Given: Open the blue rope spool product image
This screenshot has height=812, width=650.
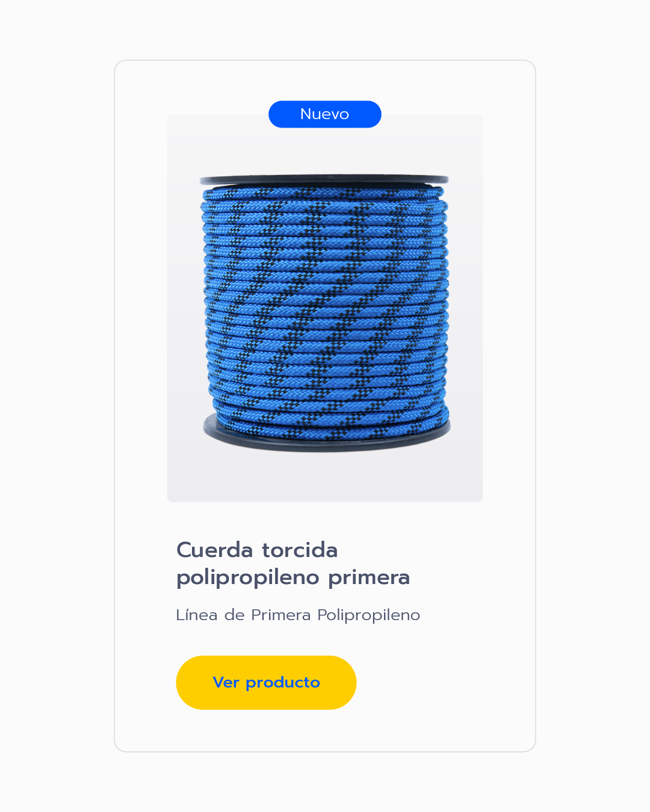Looking at the screenshot, I should tap(325, 308).
